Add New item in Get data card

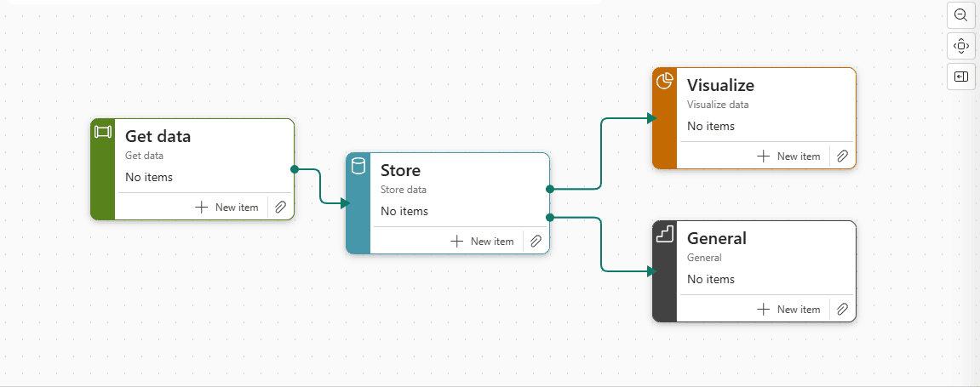pyautogui.click(x=226, y=208)
